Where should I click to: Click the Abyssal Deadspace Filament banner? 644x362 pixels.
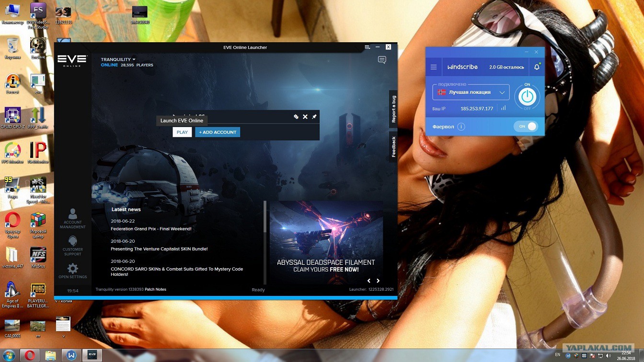coord(326,242)
